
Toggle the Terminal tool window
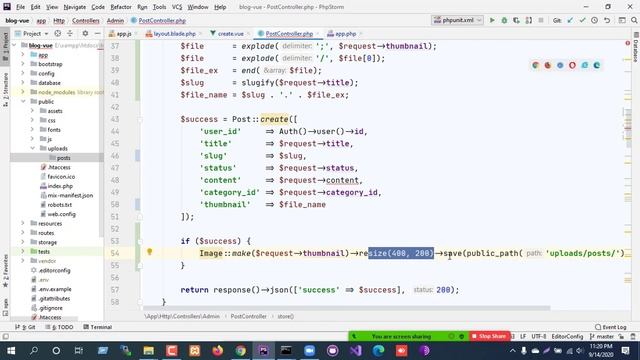point(98,327)
